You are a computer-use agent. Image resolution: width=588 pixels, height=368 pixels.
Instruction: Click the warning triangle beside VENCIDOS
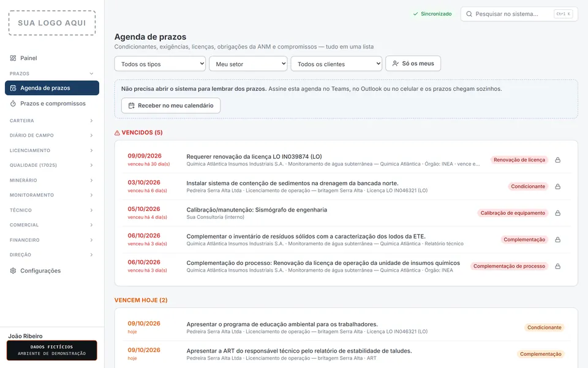[x=117, y=132]
